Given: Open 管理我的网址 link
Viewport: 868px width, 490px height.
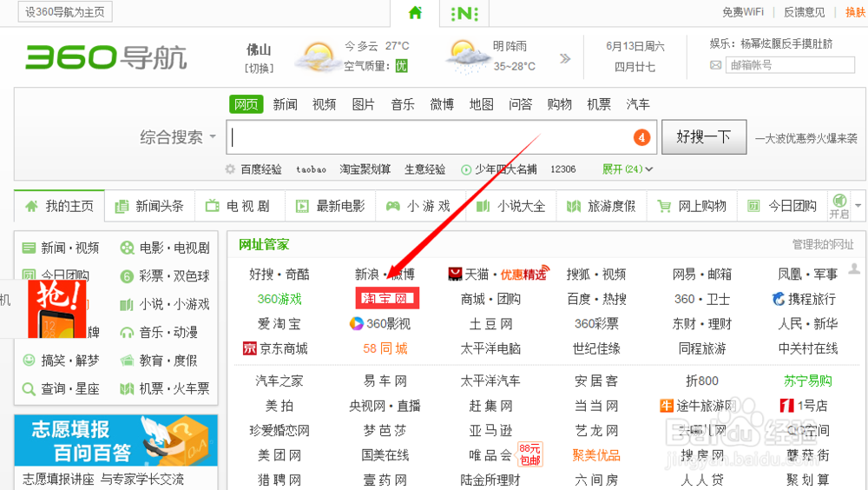Looking at the screenshot, I should pos(823,244).
